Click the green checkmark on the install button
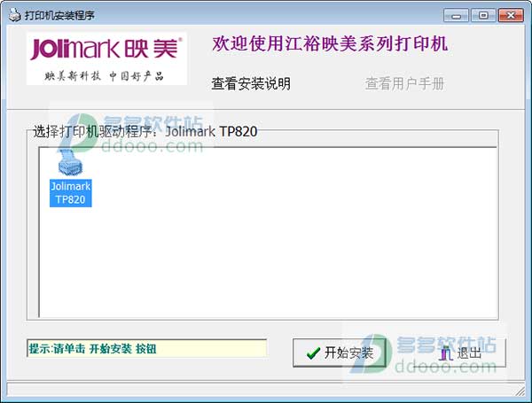This screenshot has height=403, width=532. click(x=313, y=353)
